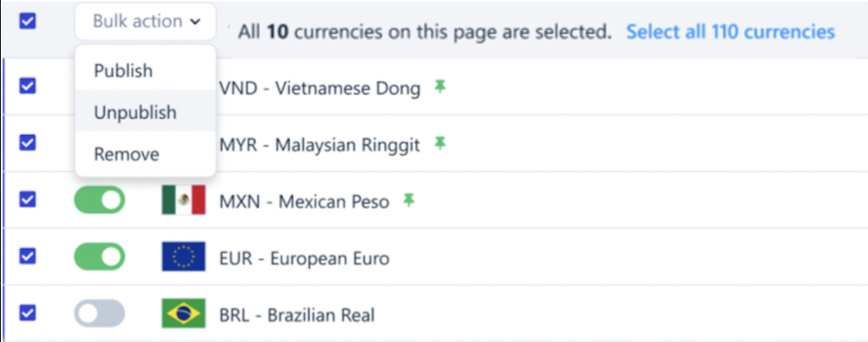Uncheck the MYR row checkbox
This screenshot has width=868, height=342.
click(28, 143)
